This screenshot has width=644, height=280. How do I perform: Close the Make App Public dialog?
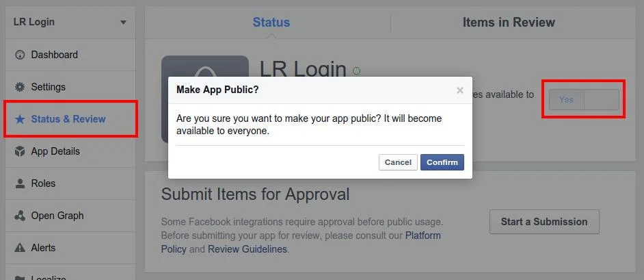460,90
